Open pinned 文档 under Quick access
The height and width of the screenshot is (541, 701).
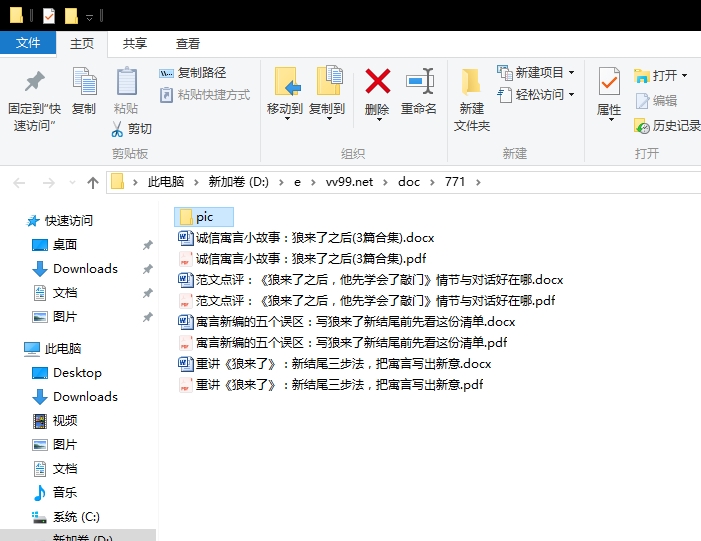pos(55,293)
